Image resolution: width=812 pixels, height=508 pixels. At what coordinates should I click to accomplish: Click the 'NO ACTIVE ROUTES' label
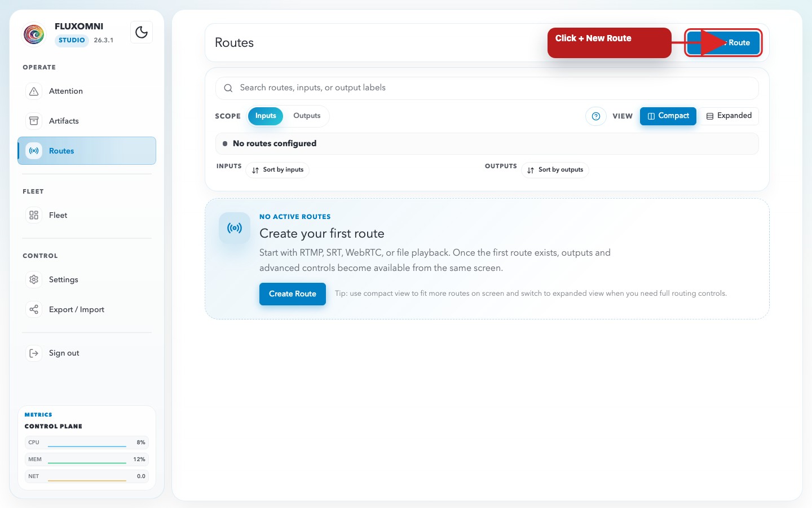(295, 217)
